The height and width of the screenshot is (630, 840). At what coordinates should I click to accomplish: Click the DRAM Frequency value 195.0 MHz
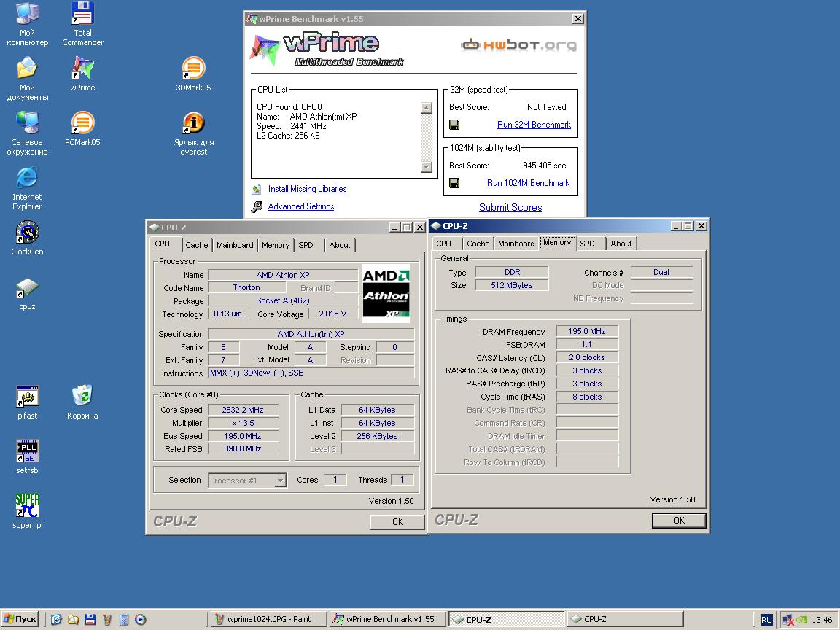[586, 332]
